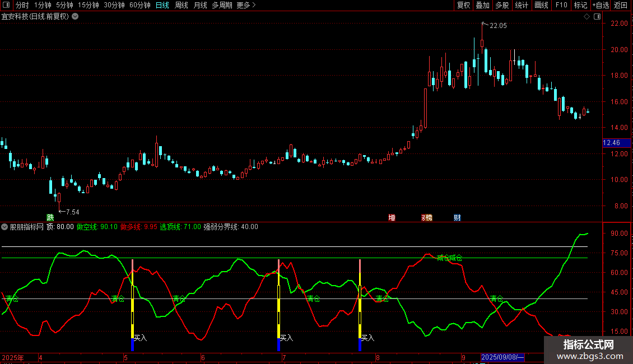The width and height of the screenshot is (633, 364).
Task: Click 返回 to go back
Action: (621, 5)
